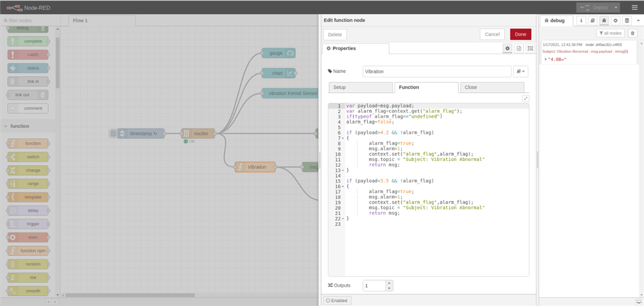Increase the Outputs count stepper
This screenshot has width=644, height=306.
(x=389, y=283)
